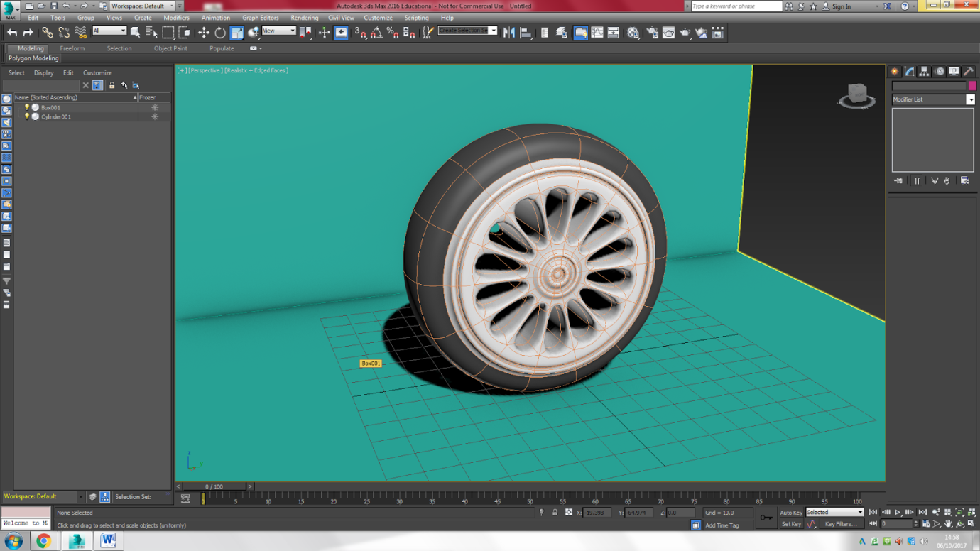Open the Workspace Default dropdown
This screenshot has width=980, height=551.
click(x=142, y=6)
